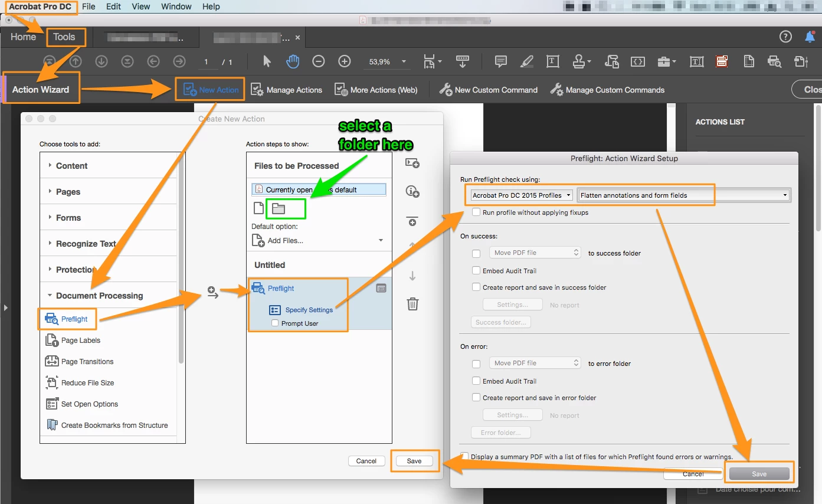This screenshot has width=822, height=504.
Task: Click New Action button
Action: (211, 90)
